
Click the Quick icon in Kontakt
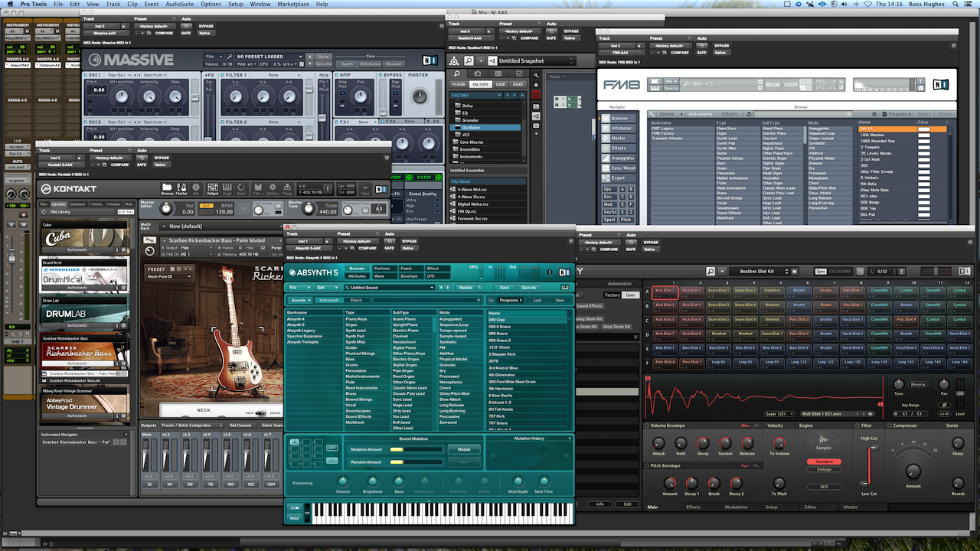tap(240, 189)
